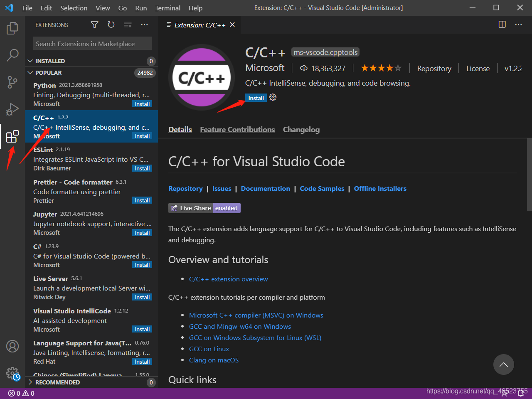Install Language Support for Java extension
Viewport: 532px width, 399px height.
coord(143,362)
